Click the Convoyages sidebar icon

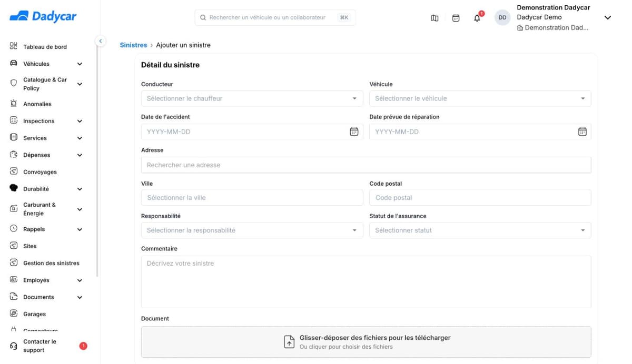point(14,171)
